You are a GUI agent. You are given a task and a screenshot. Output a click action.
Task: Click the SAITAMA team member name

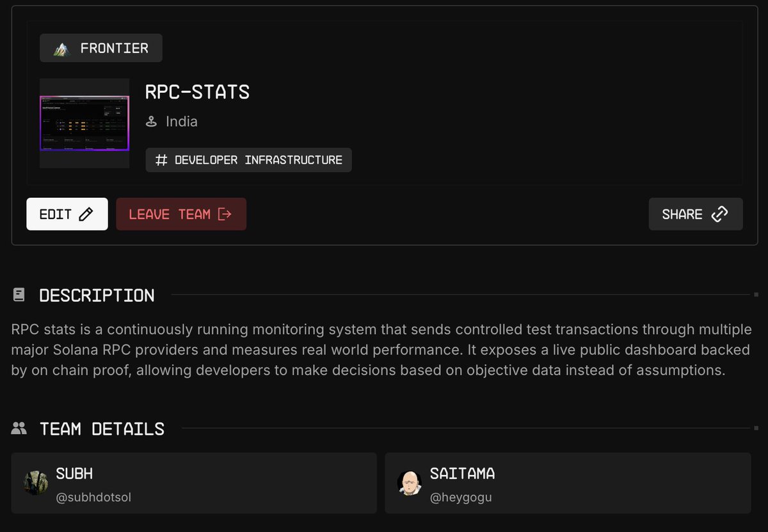coord(462,474)
